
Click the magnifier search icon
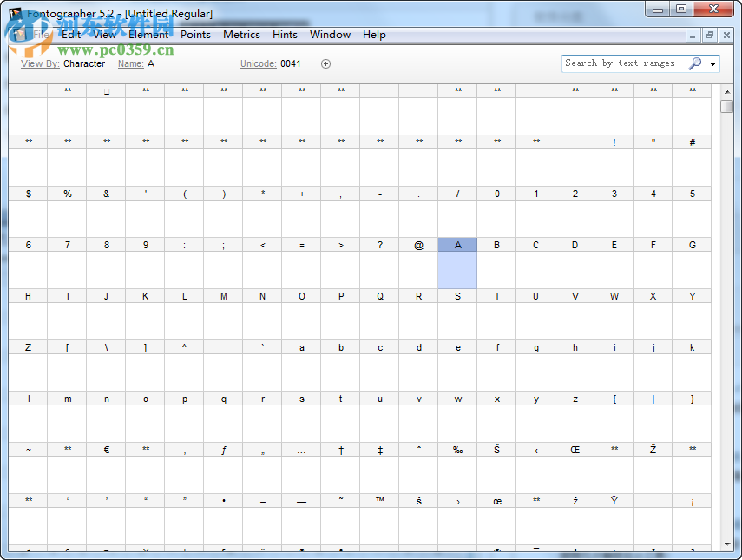coord(694,63)
